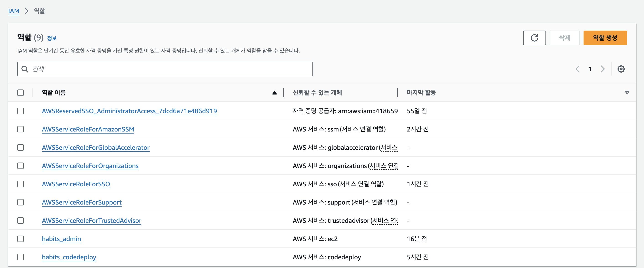Click the search magnifier icon
Image resolution: width=644 pixels, height=268 pixels.
tap(25, 69)
